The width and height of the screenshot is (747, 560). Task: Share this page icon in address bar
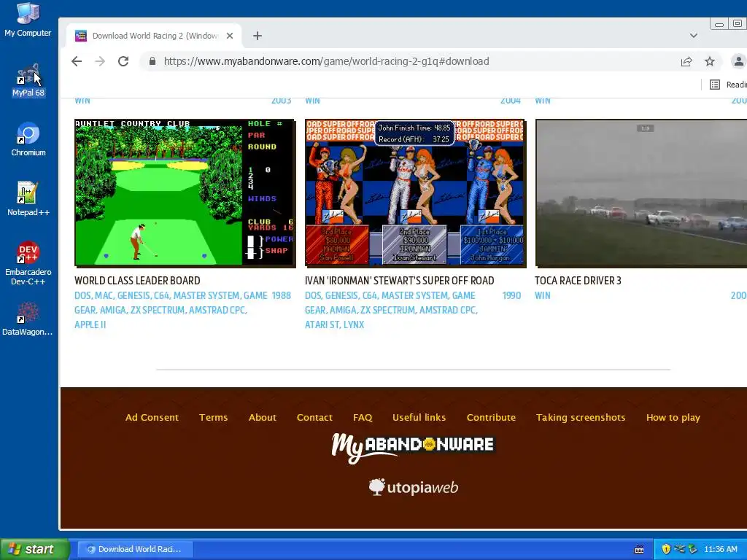coord(686,61)
